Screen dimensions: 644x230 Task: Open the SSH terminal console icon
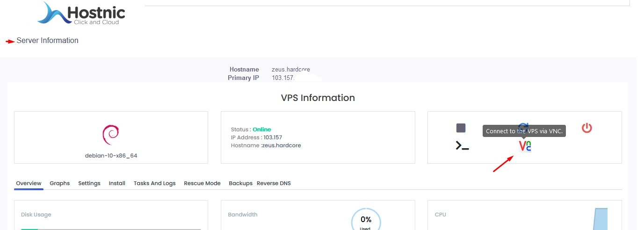tap(462, 146)
